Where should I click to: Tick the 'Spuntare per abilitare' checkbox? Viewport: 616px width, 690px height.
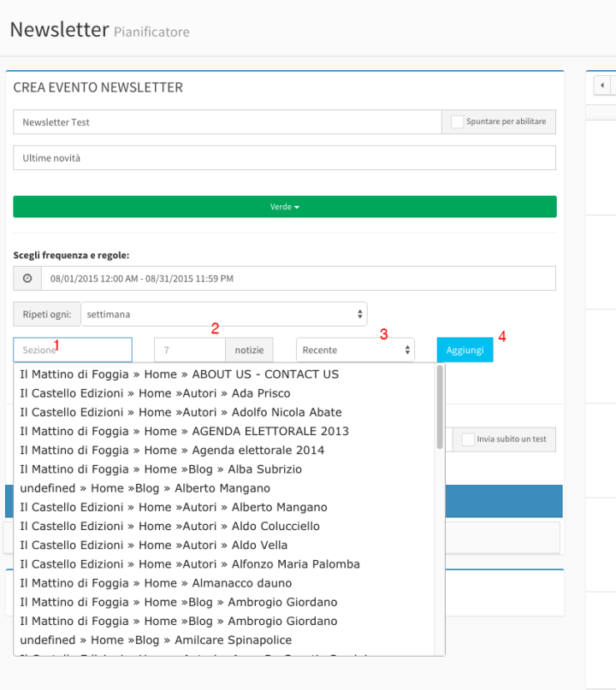pos(457,122)
